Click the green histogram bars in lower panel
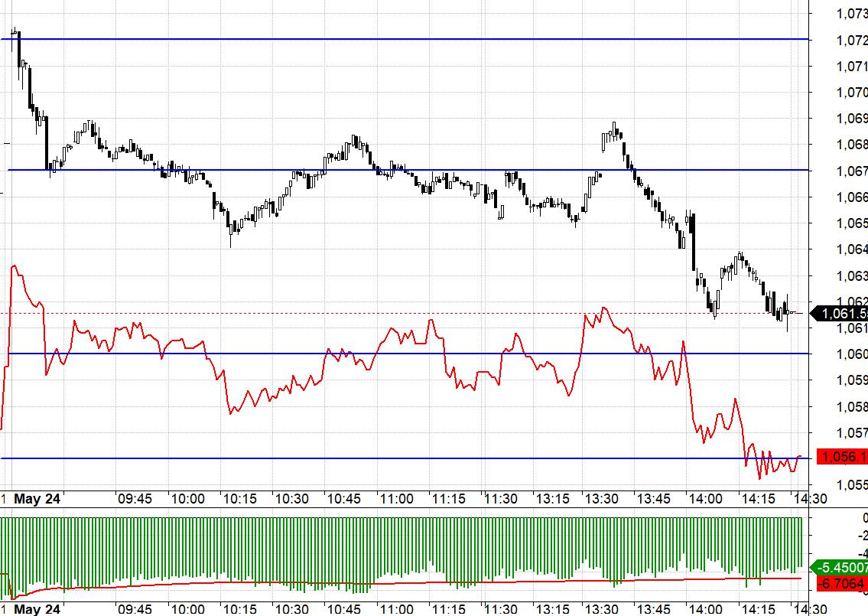 click(401, 549)
